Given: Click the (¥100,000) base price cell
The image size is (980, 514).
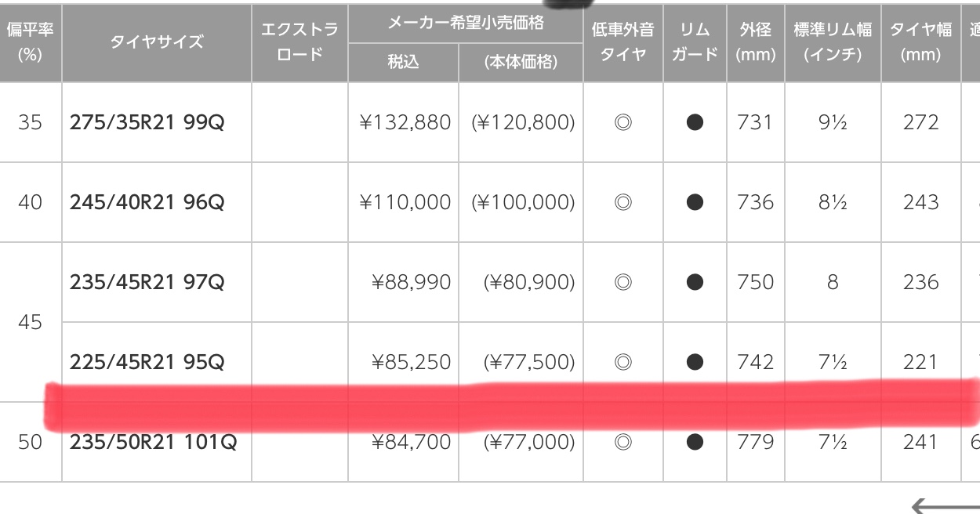Looking at the screenshot, I should [523, 202].
